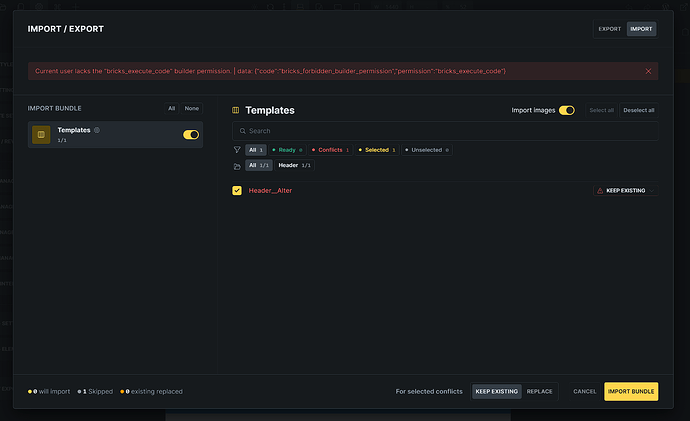Image resolution: width=690 pixels, height=421 pixels.
Task: Filter templates by Conflicts status
Action: [330, 150]
